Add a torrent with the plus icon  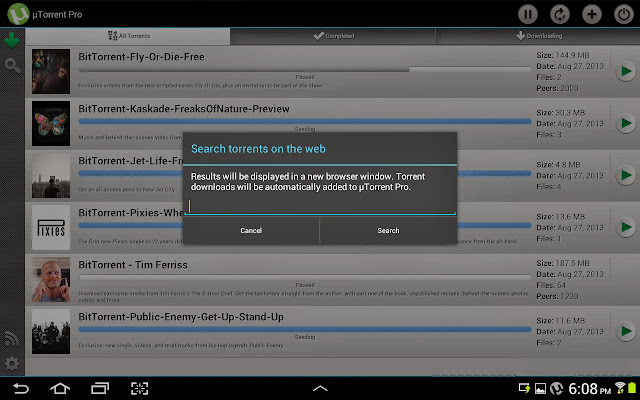pyautogui.click(x=592, y=14)
